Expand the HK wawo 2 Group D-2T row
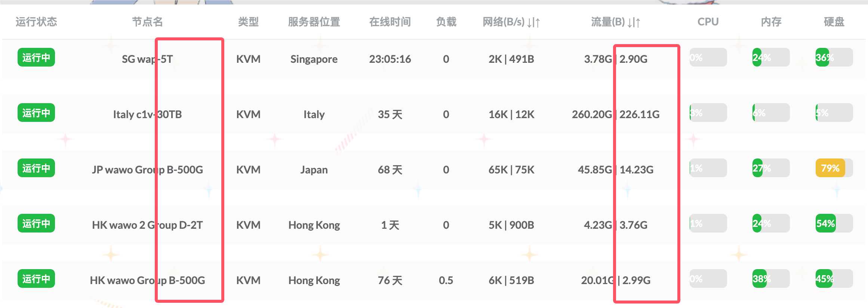This screenshot has height=308, width=868. point(147,225)
